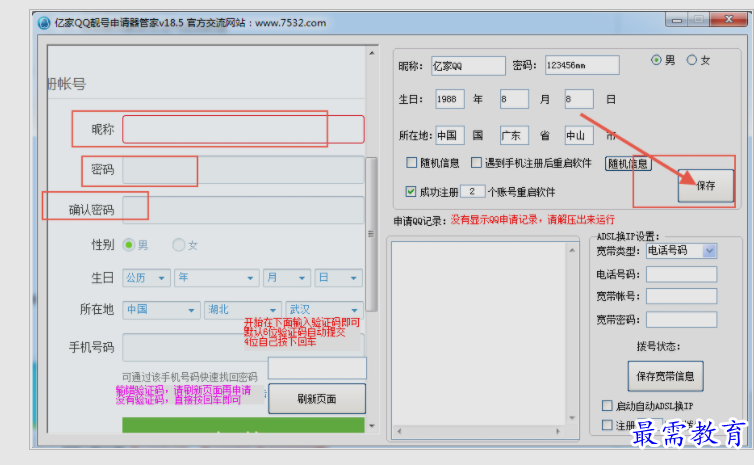The height and width of the screenshot is (465, 754).
Task: Click the restart account count field
Action: click(472, 191)
